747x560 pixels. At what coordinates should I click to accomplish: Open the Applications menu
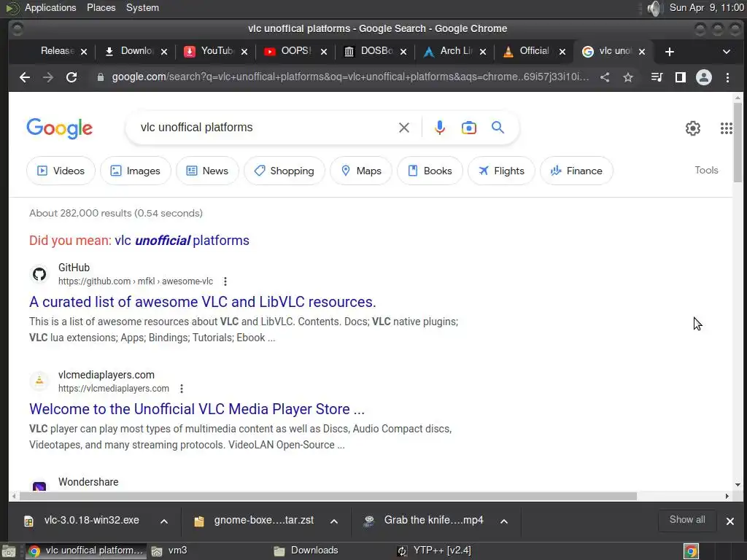pyautogui.click(x=50, y=7)
